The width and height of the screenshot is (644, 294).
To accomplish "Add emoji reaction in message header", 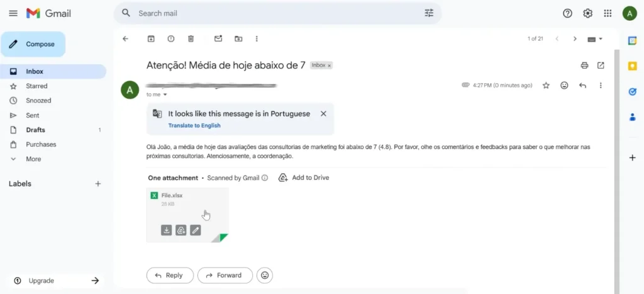I will tap(564, 86).
